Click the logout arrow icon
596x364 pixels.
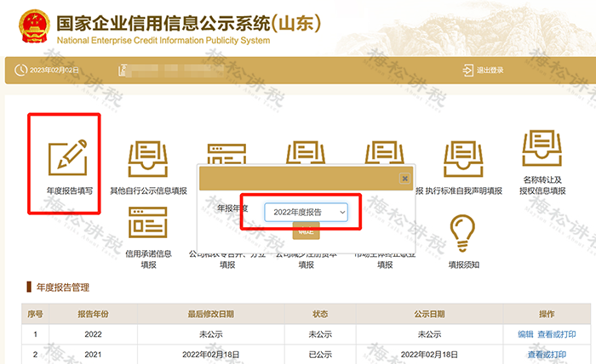coord(468,70)
